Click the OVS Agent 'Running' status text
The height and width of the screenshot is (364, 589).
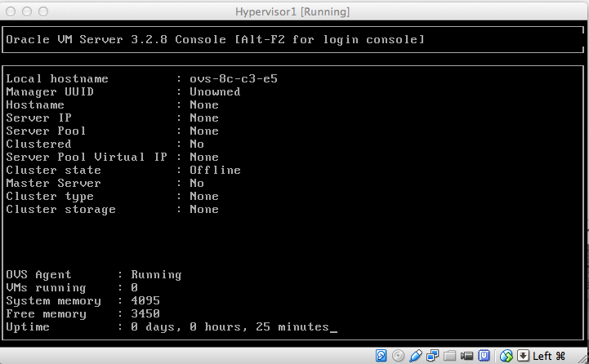pos(156,274)
